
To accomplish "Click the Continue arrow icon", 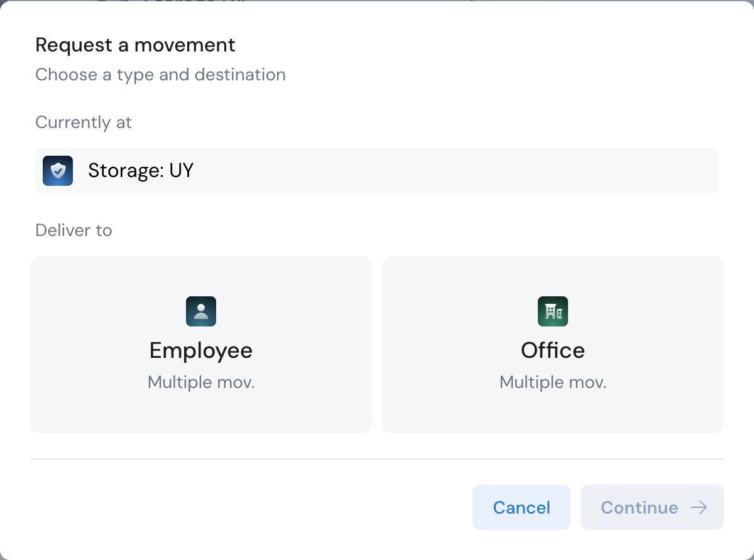I will [699, 507].
